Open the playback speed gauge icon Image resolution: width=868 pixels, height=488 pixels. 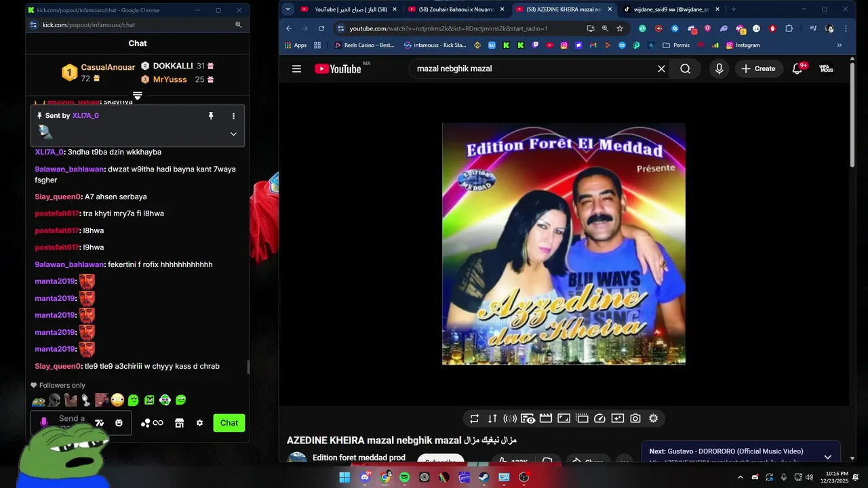pyautogui.click(x=599, y=418)
